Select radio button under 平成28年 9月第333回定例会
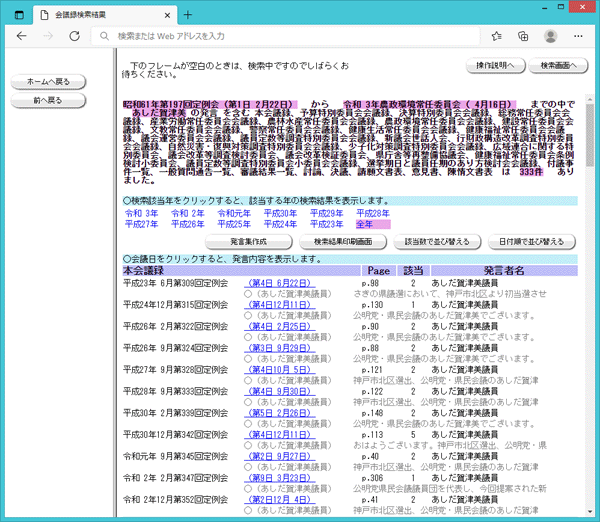 [x=248, y=402]
